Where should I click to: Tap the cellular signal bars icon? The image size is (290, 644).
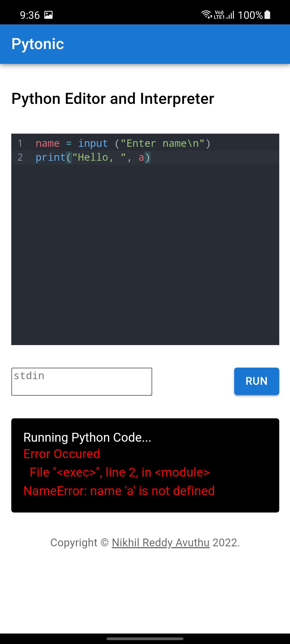pos(230,15)
